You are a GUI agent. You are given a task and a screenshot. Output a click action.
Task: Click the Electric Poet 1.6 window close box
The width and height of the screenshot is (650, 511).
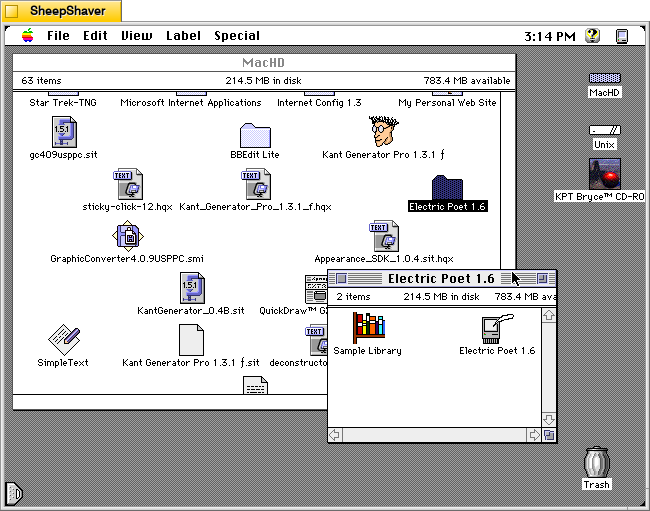[x=341, y=279]
